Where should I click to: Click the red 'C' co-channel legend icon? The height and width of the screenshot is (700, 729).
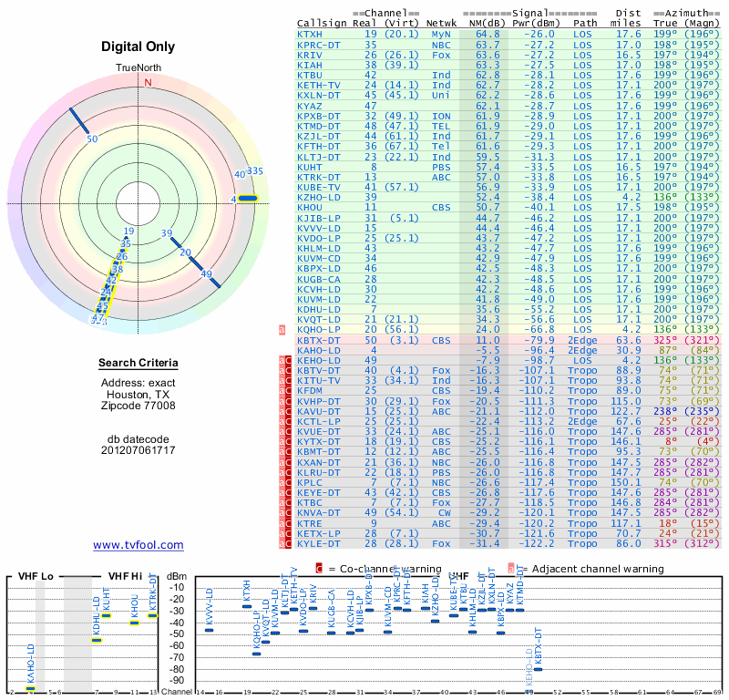(x=319, y=569)
